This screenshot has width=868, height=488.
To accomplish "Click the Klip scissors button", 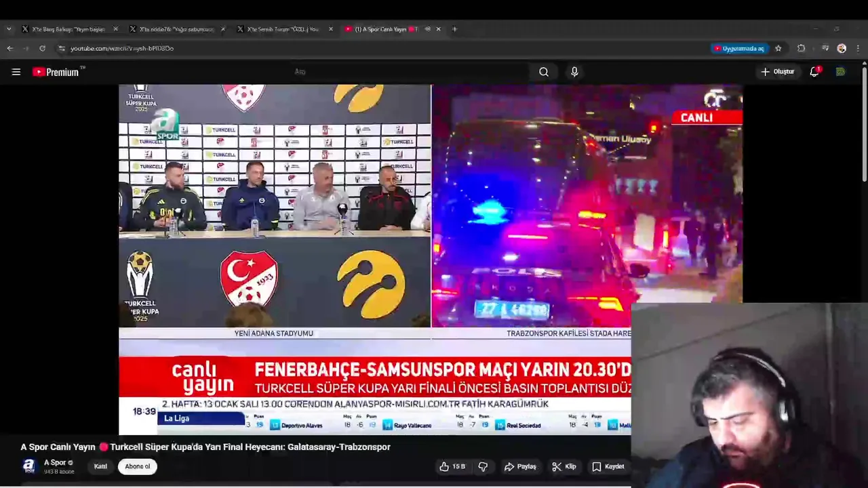I will (564, 466).
